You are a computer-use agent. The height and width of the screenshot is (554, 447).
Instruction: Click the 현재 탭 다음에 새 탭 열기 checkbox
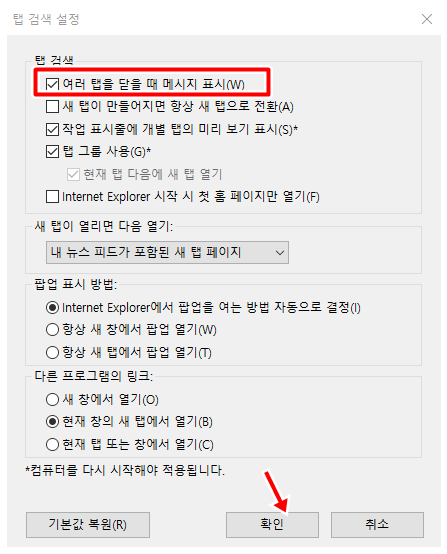73,175
